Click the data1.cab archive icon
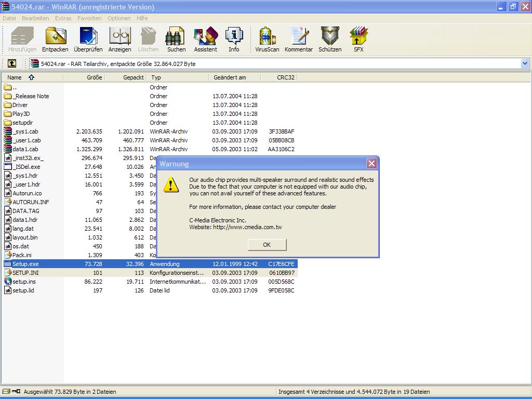Screen dimensions: 532x399 (8, 149)
